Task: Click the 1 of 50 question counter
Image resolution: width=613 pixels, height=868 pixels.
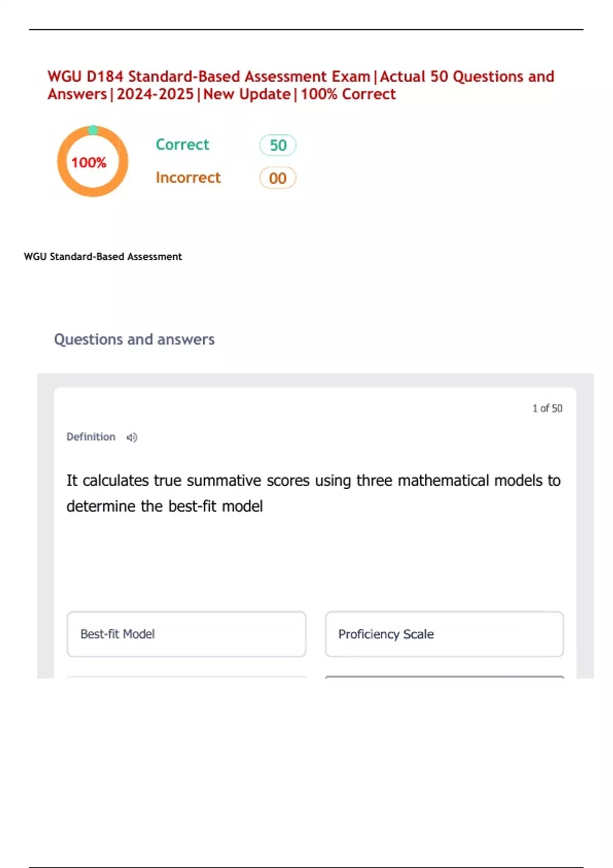Action: [x=547, y=408]
